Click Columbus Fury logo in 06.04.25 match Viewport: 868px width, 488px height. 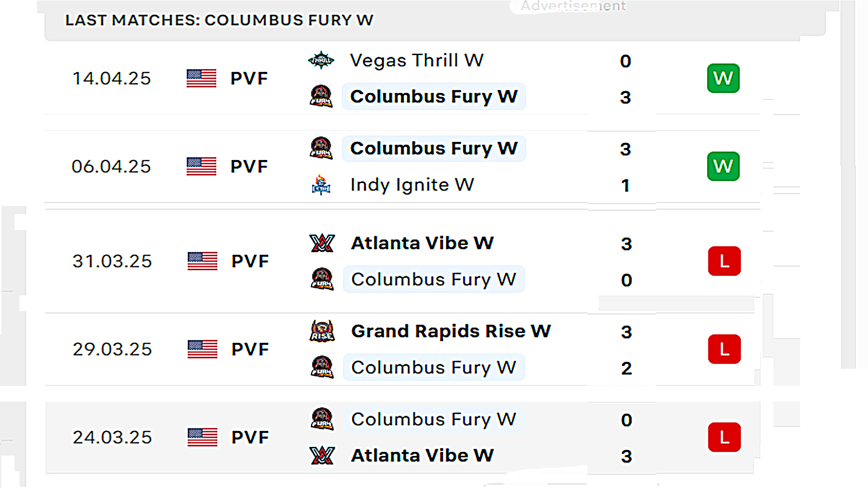tap(321, 148)
